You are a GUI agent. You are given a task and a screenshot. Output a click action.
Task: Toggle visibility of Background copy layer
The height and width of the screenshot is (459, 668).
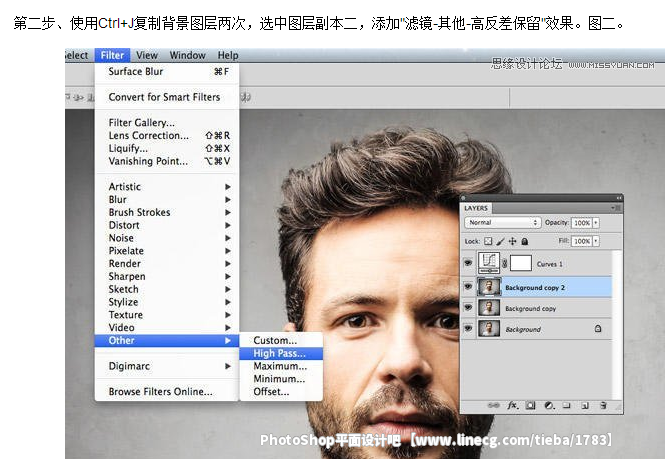point(468,307)
